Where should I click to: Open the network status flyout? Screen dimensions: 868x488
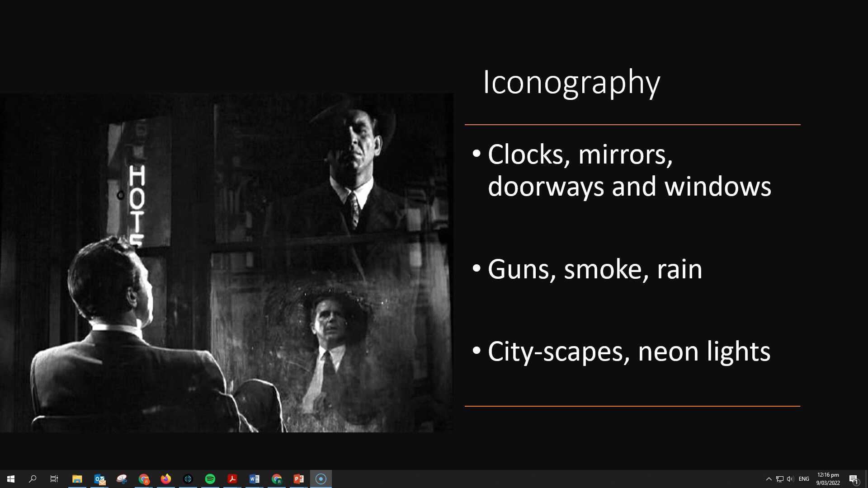coord(779,479)
